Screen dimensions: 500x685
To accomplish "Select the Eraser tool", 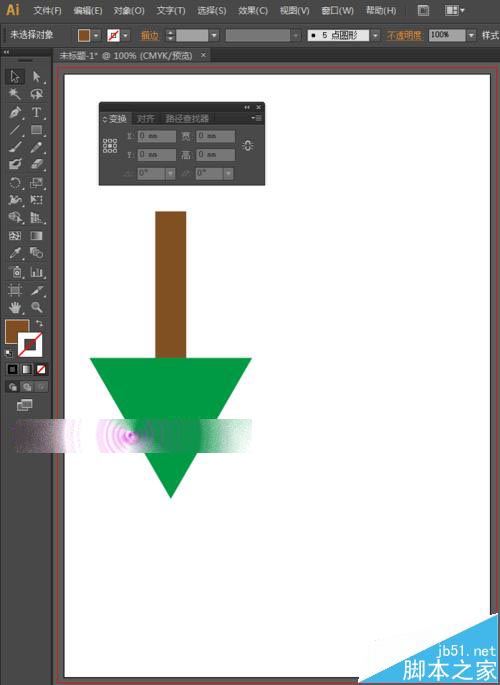I will 36,164.
